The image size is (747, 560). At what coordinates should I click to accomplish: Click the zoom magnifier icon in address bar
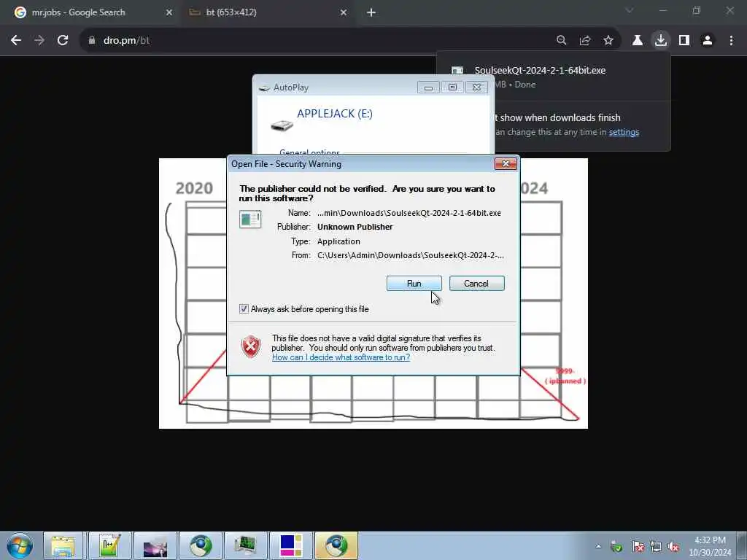(561, 41)
